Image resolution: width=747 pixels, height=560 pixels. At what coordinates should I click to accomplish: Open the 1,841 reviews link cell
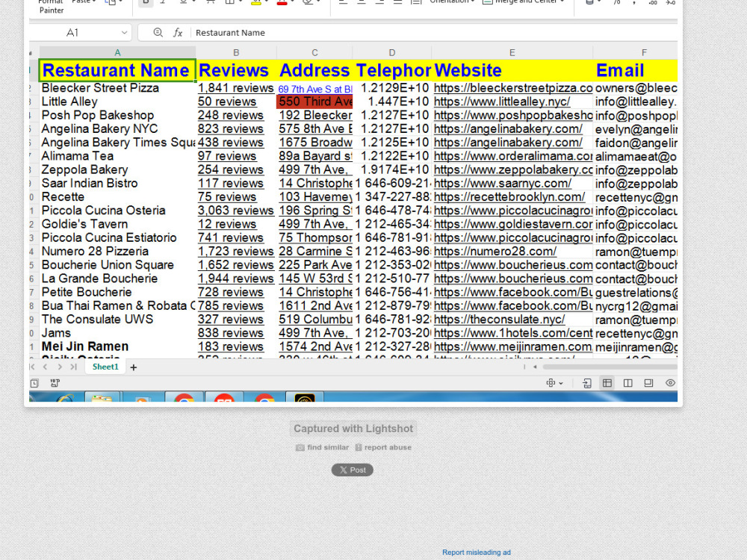point(236,88)
